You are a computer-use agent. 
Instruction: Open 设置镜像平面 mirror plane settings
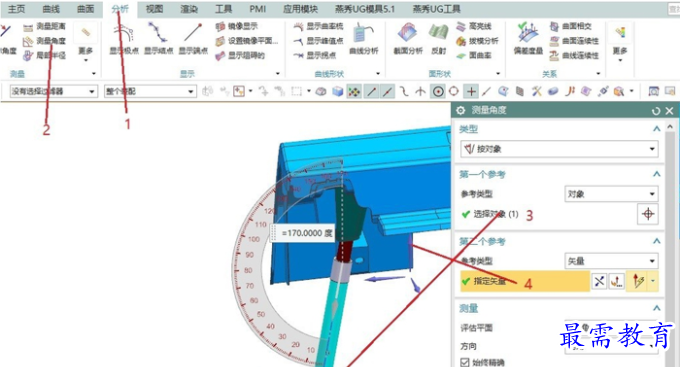coord(247,41)
